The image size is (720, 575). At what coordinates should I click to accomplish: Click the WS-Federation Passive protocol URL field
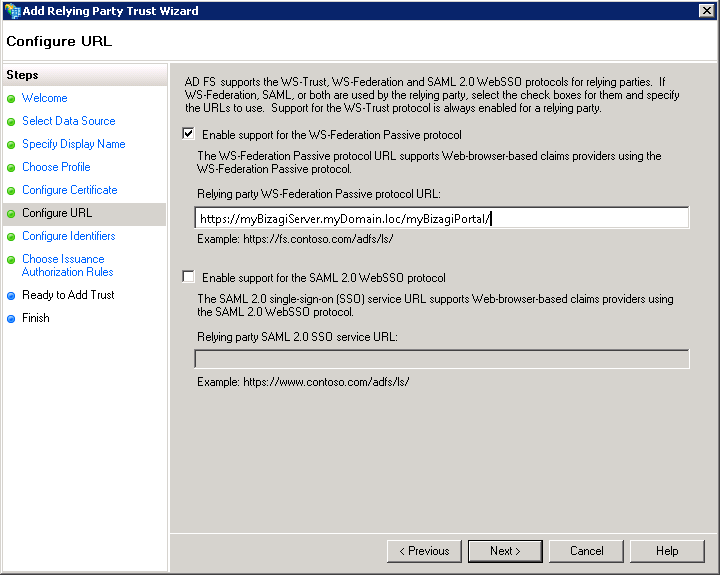(x=442, y=218)
